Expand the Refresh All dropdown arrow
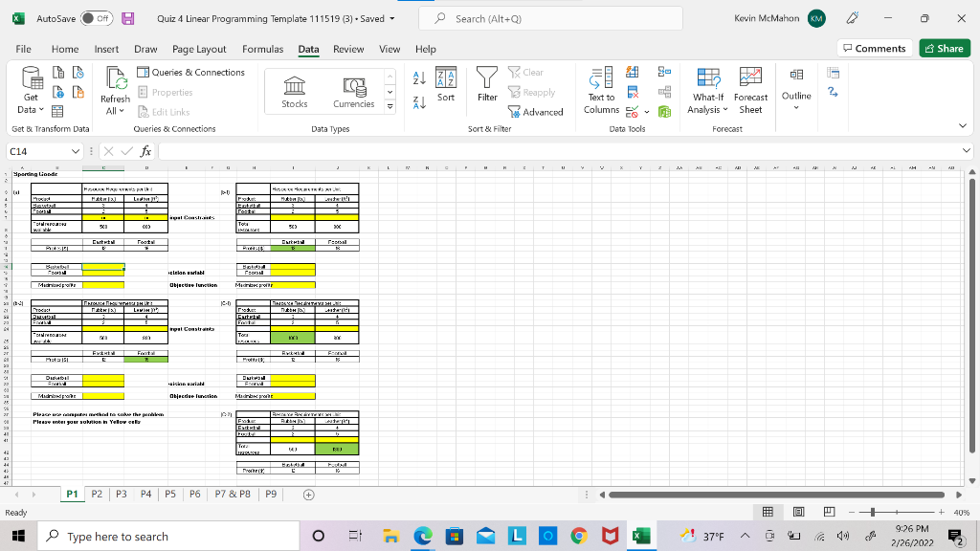 (x=122, y=111)
